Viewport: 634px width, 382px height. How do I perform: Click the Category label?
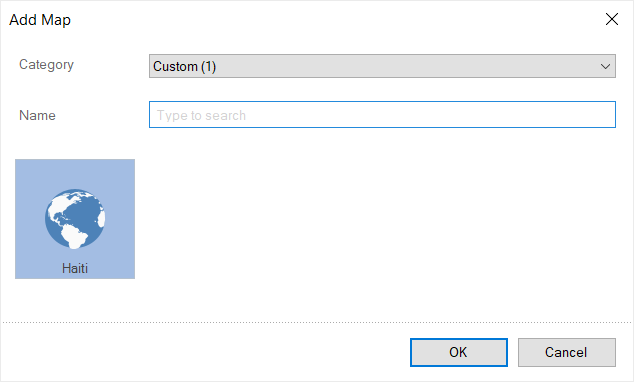tap(46, 65)
